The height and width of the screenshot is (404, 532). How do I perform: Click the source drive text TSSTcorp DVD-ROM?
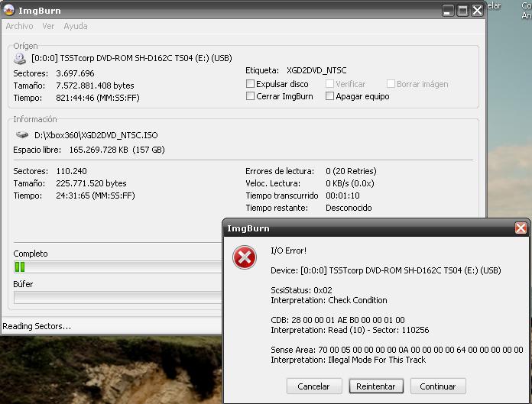click(131, 58)
